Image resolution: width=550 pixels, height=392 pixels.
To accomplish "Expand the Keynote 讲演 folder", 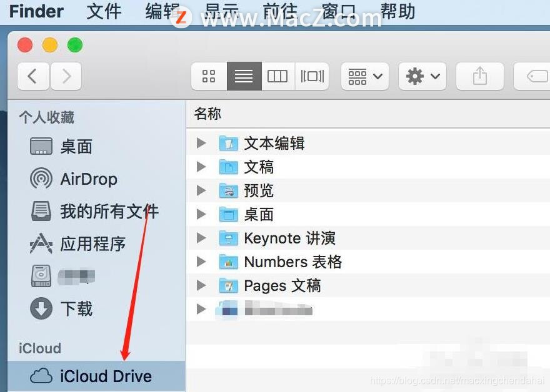I will coord(201,238).
